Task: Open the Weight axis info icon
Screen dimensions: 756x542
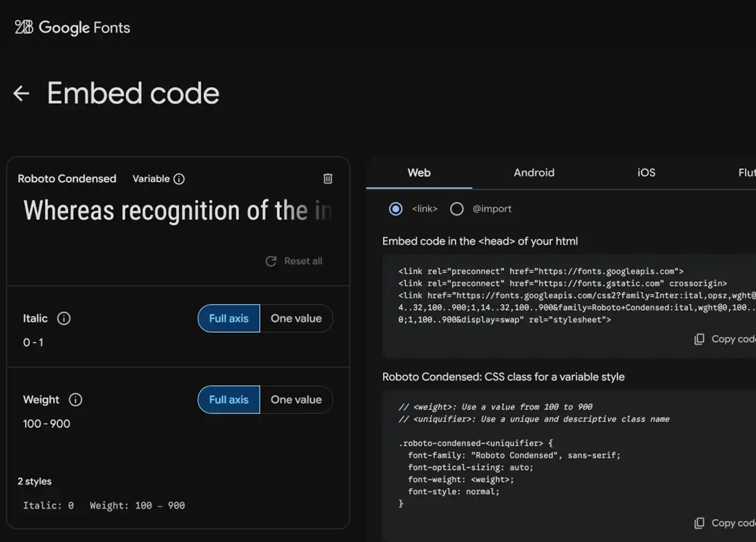Action: (76, 400)
